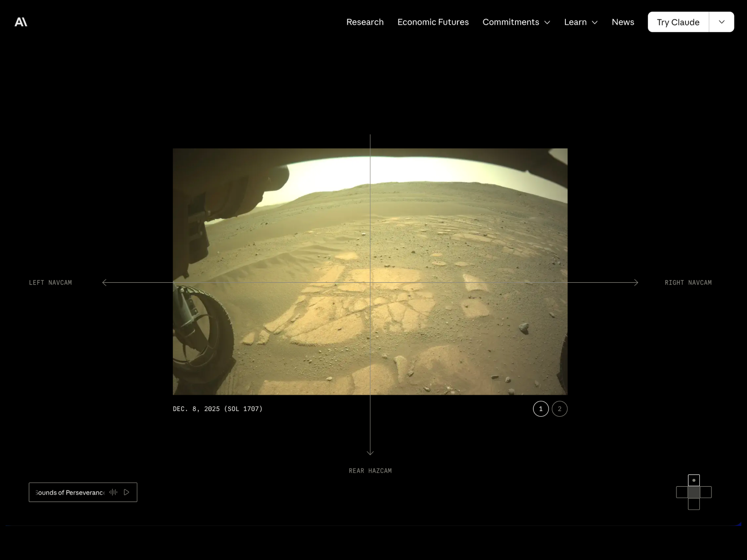Select the bottom square in the camera selector

[x=694, y=505]
